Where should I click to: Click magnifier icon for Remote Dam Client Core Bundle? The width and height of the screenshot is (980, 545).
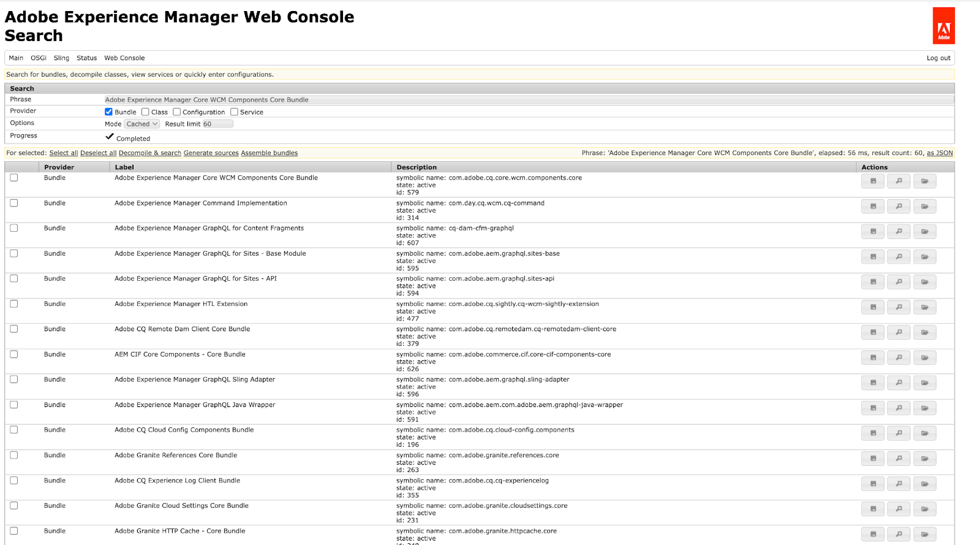coord(899,332)
